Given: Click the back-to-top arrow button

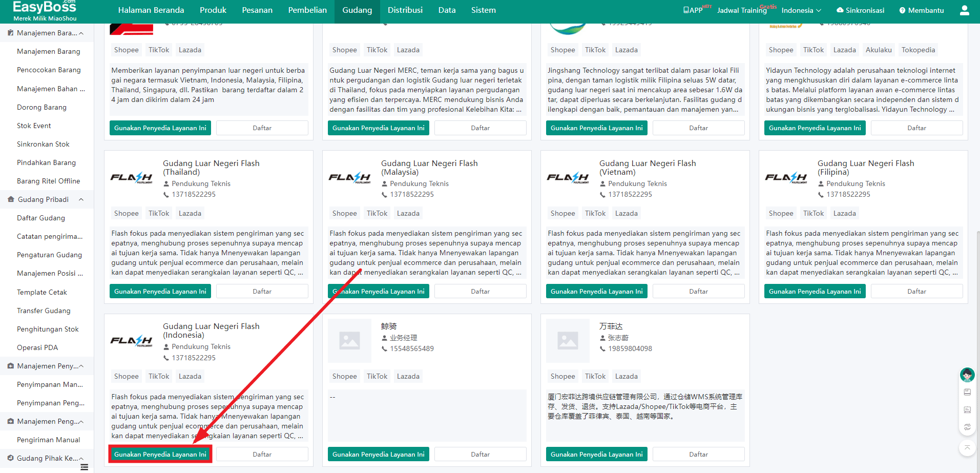Looking at the screenshot, I should 967,448.
